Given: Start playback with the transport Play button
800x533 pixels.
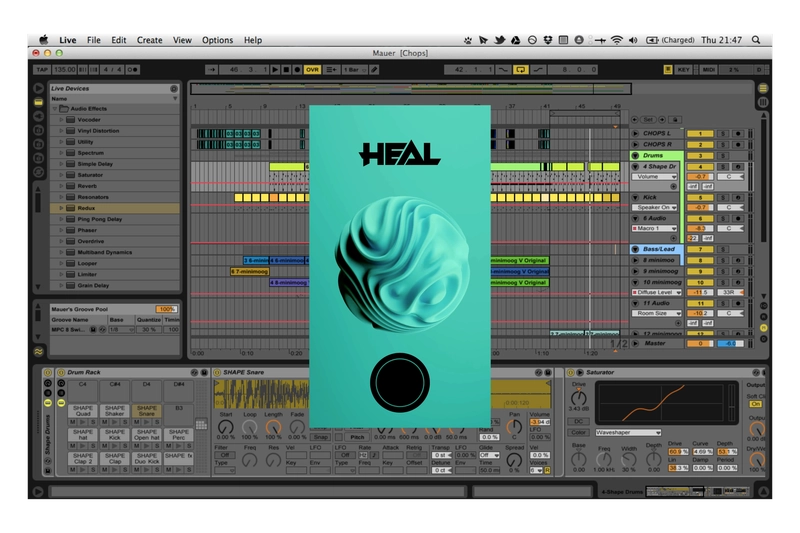Looking at the screenshot, I should click(275, 69).
